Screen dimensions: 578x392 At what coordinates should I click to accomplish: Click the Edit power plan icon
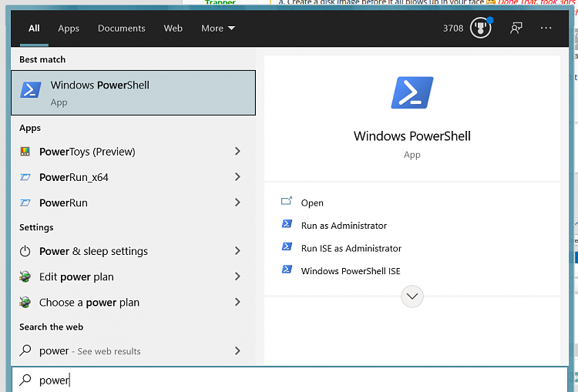tap(25, 276)
